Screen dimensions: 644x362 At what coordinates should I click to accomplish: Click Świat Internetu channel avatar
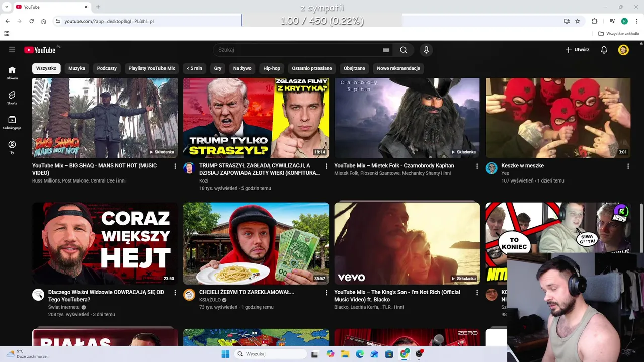point(38,295)
